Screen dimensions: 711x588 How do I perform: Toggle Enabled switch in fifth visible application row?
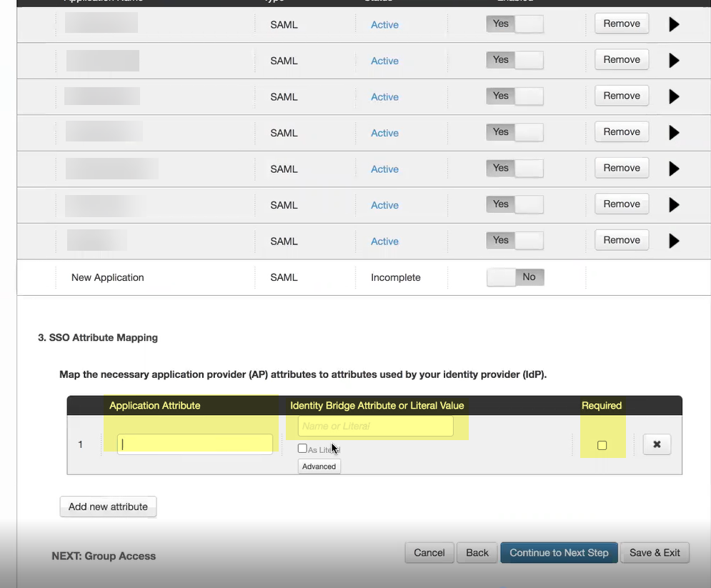click(514, 168)
